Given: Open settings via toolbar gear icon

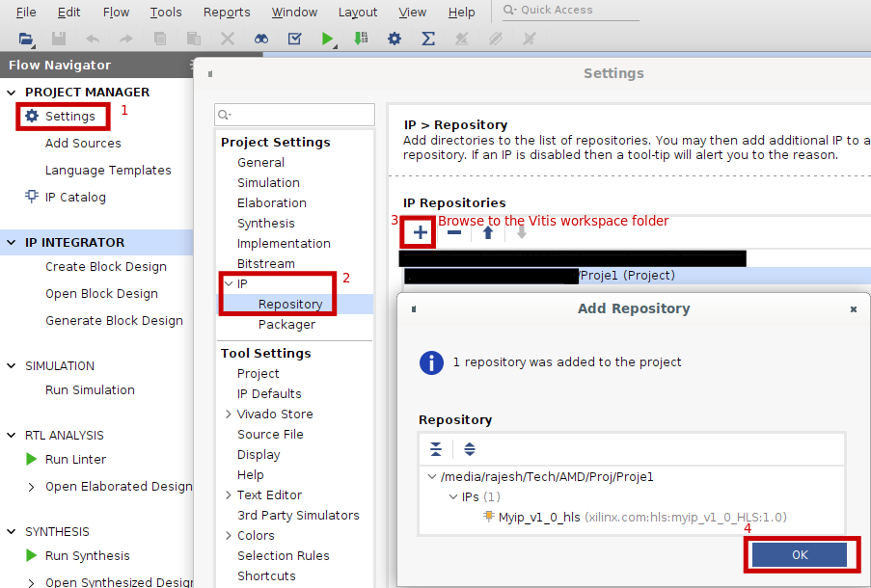Looking at the screenshot, I should (394, 39).
